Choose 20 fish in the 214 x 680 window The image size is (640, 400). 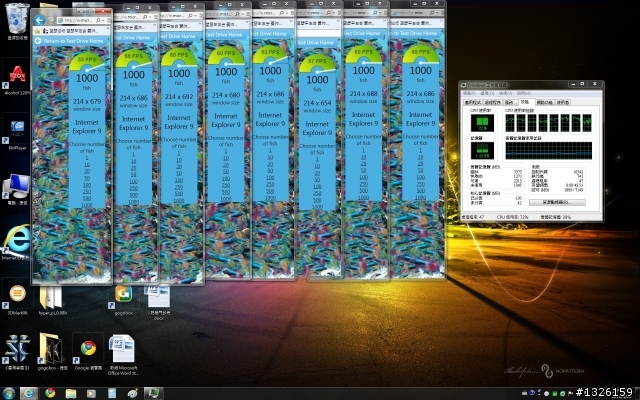coord(226,165)
